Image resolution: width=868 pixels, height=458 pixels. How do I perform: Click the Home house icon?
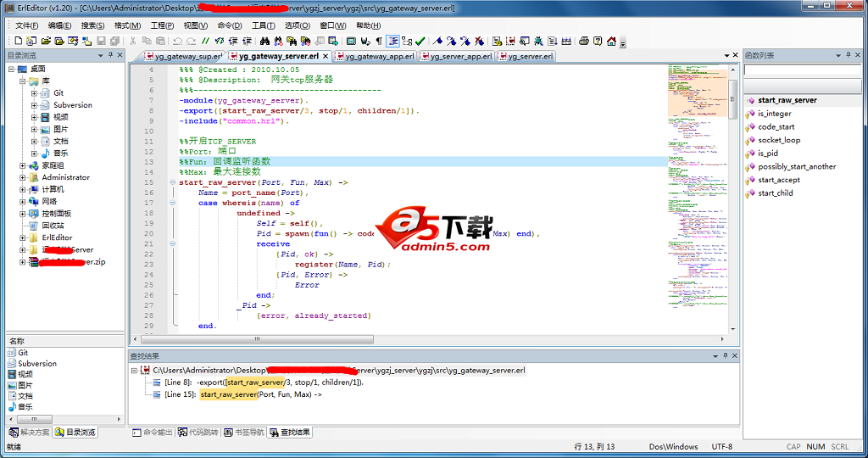611,41
